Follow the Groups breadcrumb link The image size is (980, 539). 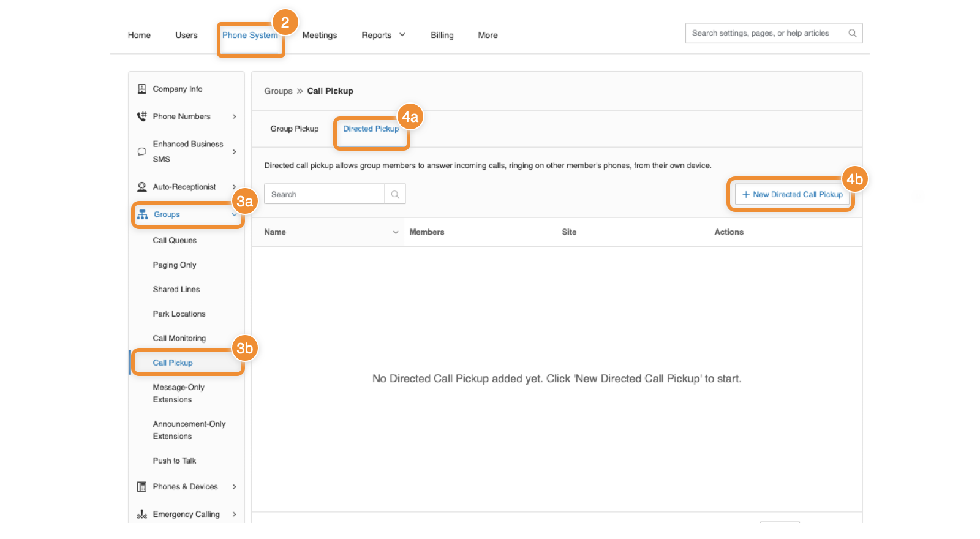point(278,91)
